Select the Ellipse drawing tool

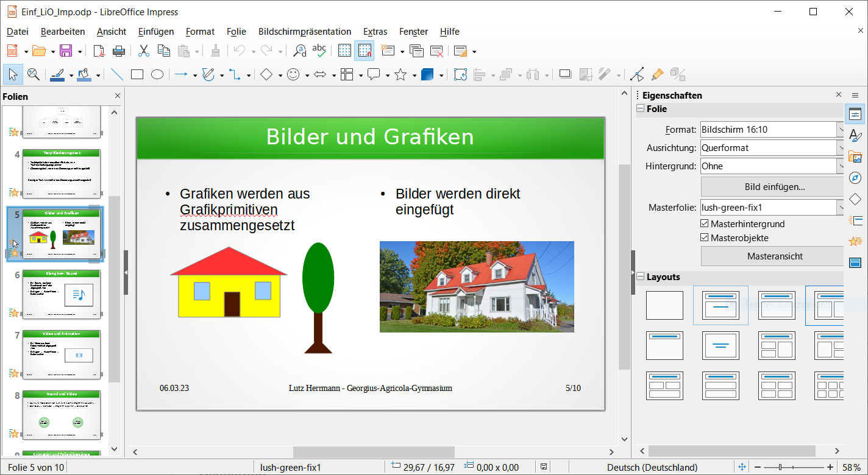[x=157, y=74]
